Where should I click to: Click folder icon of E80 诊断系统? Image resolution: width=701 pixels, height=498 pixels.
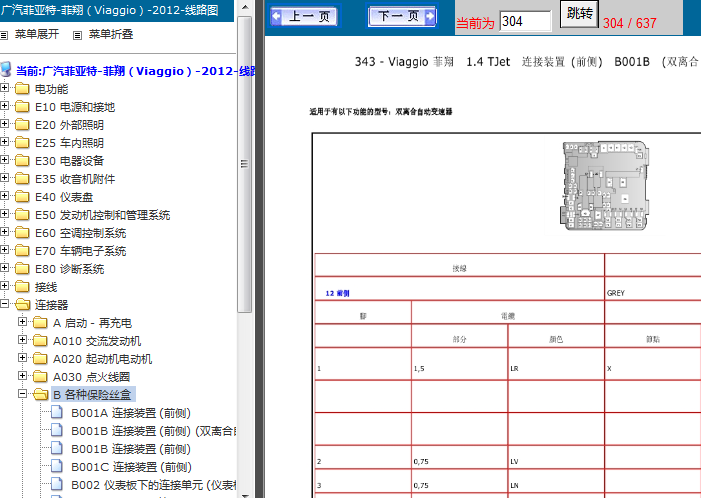point(22,268)
